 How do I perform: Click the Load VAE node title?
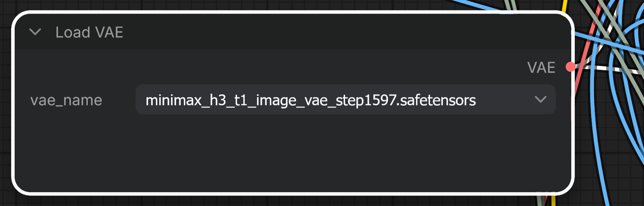[x=89, y=32]
